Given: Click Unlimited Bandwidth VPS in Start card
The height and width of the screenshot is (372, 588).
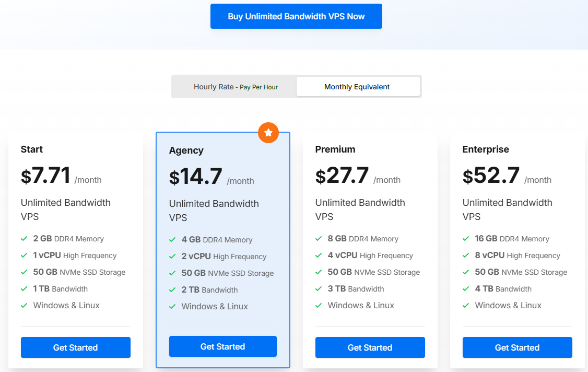Looking at the screenshot, I should [x=66, y=210].
